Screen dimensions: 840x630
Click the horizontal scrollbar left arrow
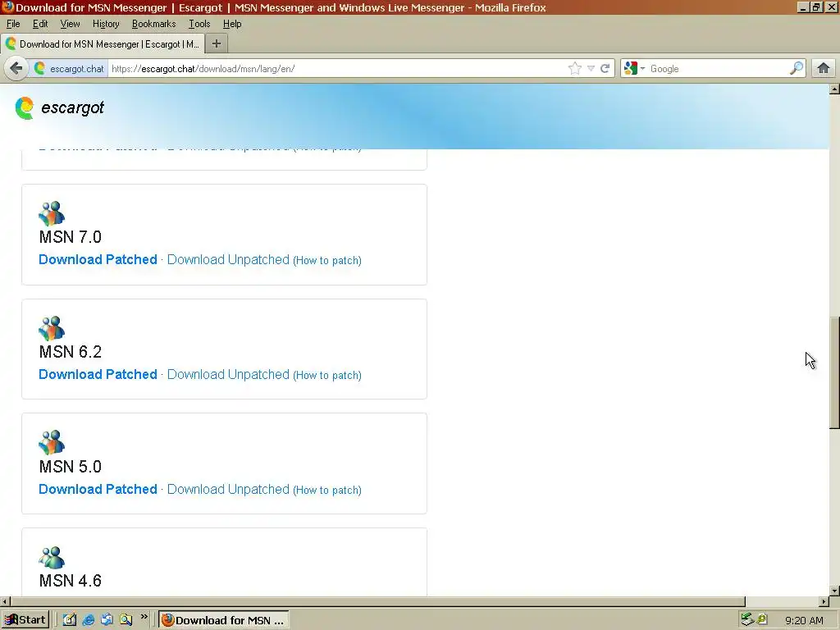click(x=5, y=601)
